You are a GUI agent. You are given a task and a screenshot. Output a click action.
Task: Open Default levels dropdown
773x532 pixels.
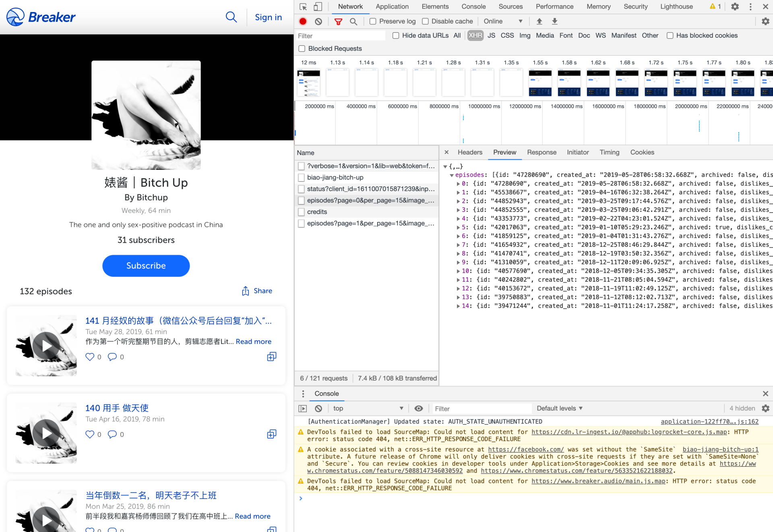pyautogui.click(x=560, y=408)
